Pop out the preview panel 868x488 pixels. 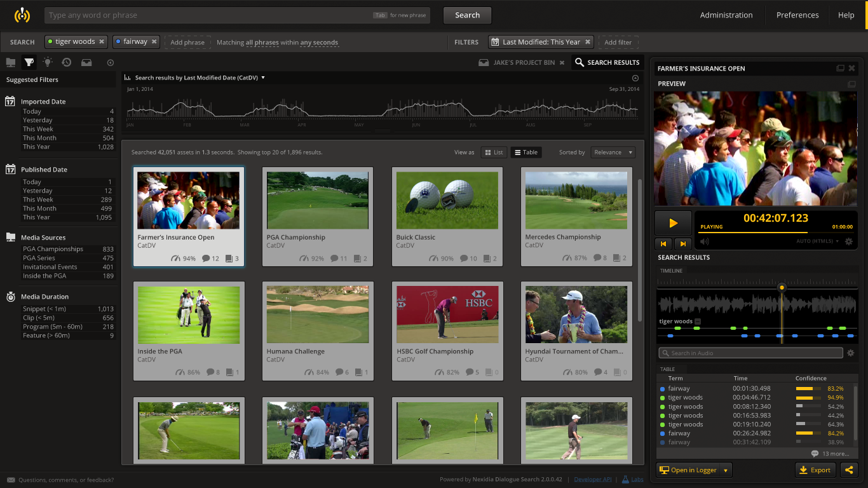(x=851, y=84)
